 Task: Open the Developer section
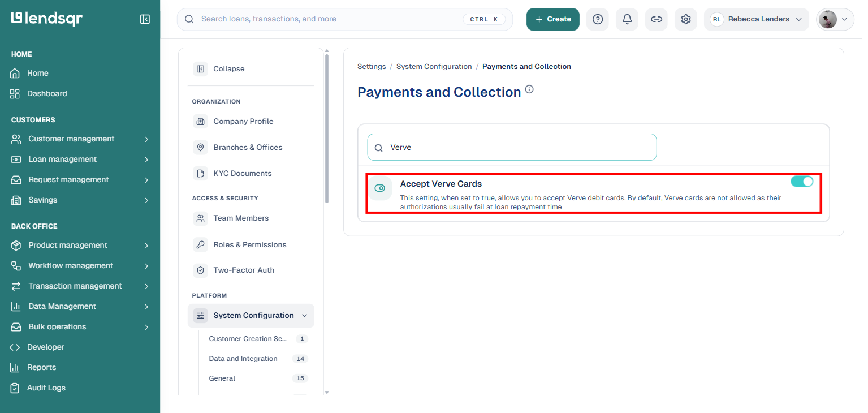click(x=37, y=347)
